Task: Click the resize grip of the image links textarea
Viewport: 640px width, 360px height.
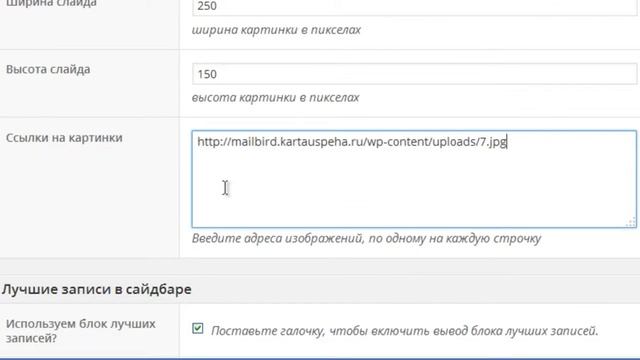Action: click(x=631, y=222)
